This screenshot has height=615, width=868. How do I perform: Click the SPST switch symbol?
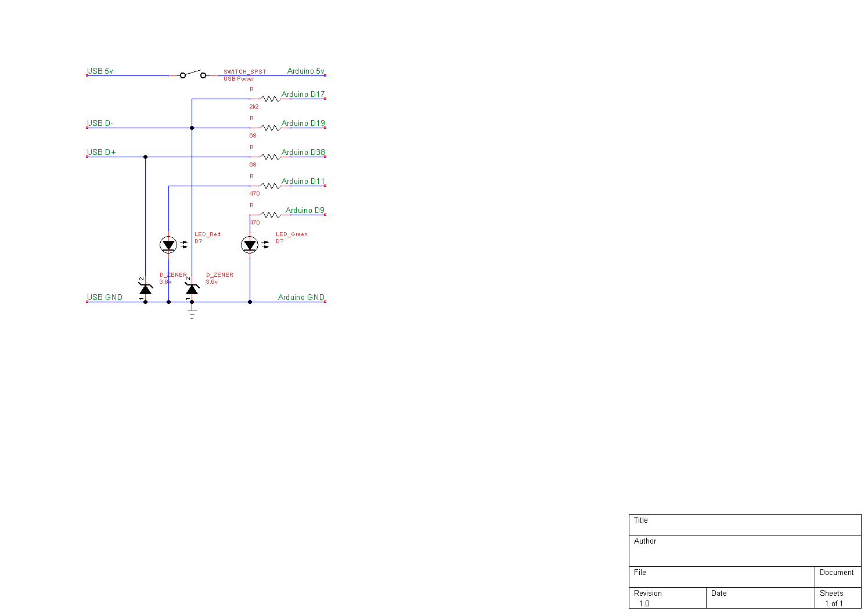(x=193, y=74)
